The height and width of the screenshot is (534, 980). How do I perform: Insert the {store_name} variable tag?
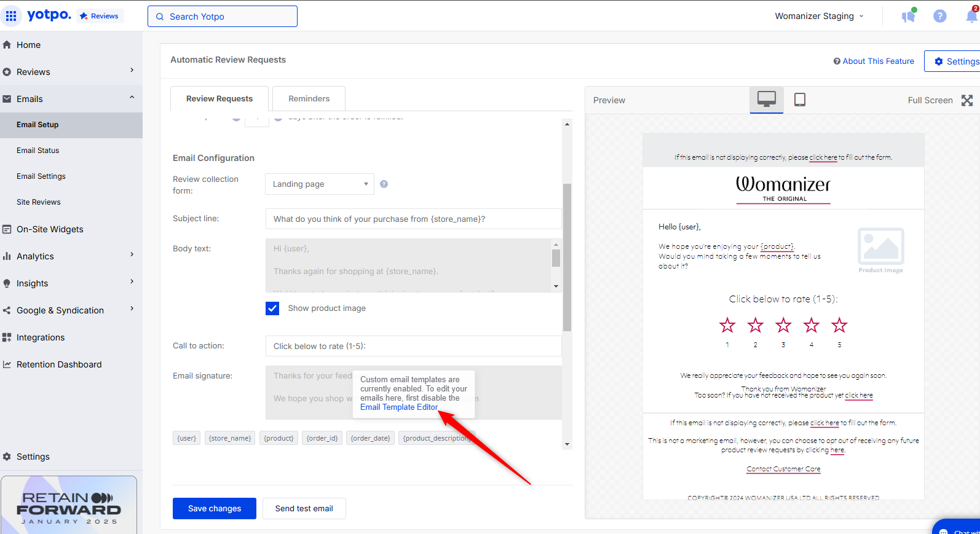[x=230, y=438]
